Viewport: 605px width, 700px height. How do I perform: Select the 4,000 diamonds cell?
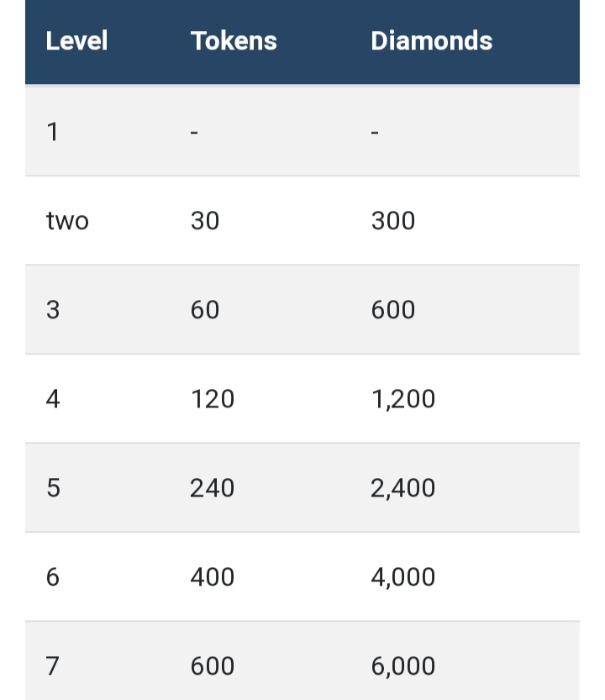403,577
